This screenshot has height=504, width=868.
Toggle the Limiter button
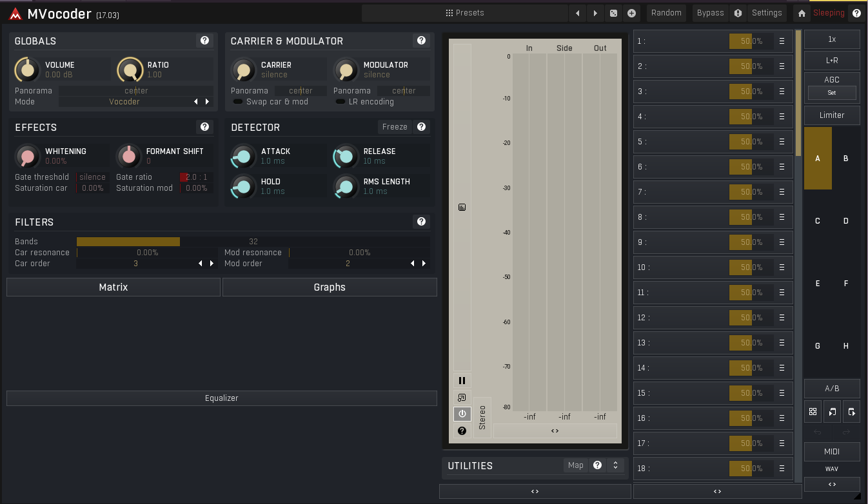click(x=832, y=115)
